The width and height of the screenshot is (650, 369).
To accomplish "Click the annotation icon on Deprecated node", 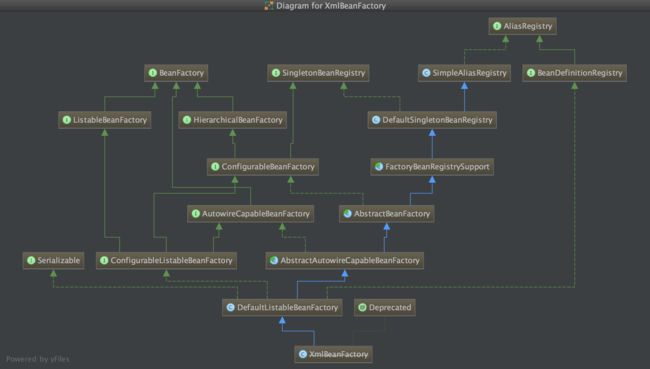I will pos(362,308).
